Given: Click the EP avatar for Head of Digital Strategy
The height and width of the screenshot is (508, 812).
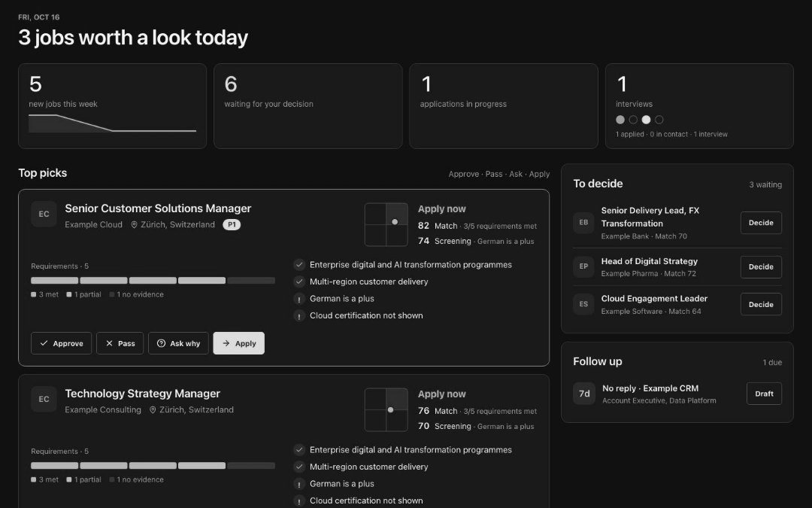Looking at the screenshot, I should coord(583,267).
